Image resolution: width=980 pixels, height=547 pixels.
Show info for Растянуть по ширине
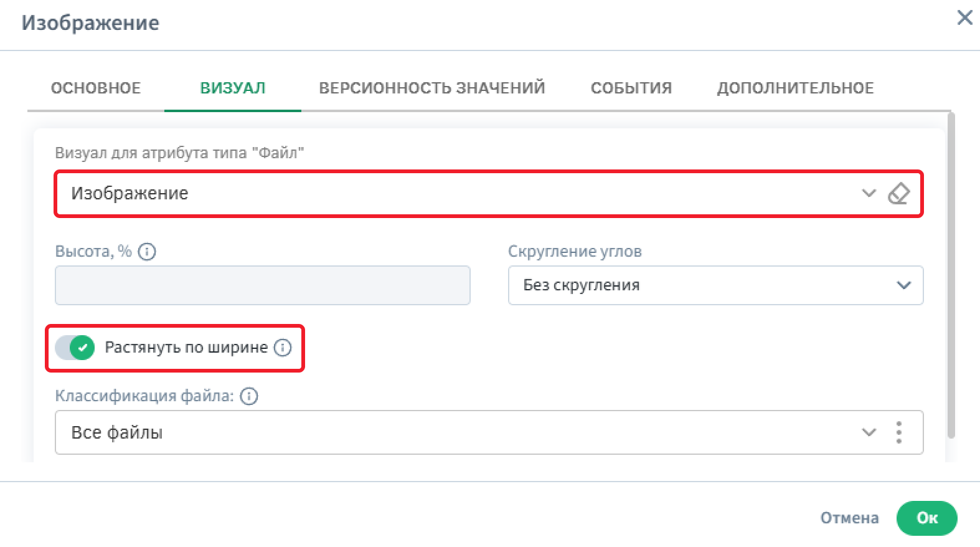[x=283, y=348]
